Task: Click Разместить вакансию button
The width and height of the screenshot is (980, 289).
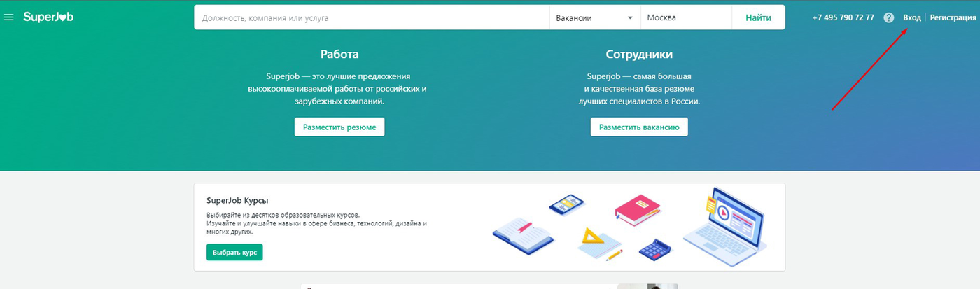Action: pos(639,127)
